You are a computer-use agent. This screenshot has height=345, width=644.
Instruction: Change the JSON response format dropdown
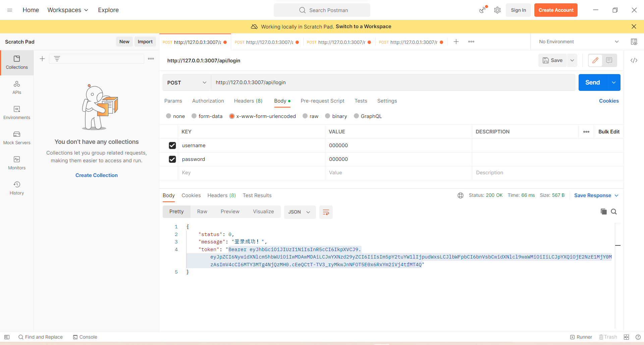point(300,212)
